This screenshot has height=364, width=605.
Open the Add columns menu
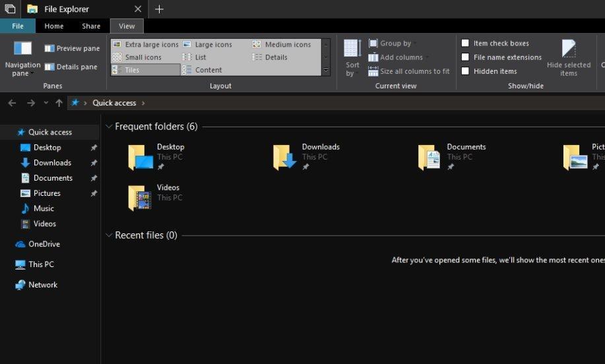[398, 57]
